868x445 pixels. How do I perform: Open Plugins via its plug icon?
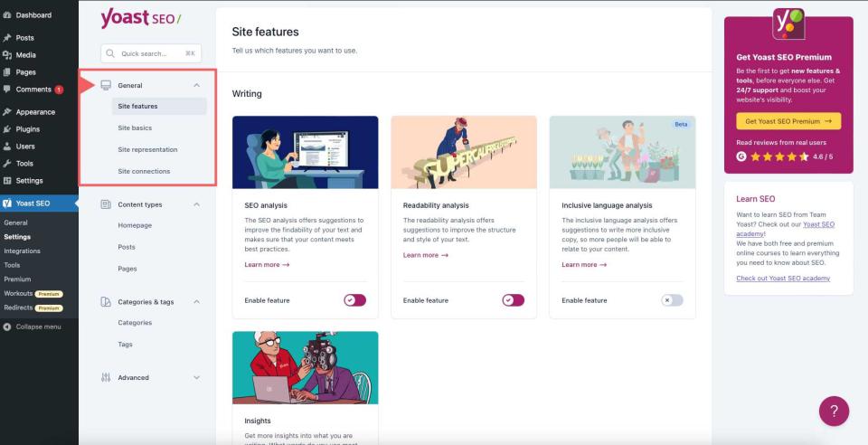pyautogui.click(x=7, y=129)
